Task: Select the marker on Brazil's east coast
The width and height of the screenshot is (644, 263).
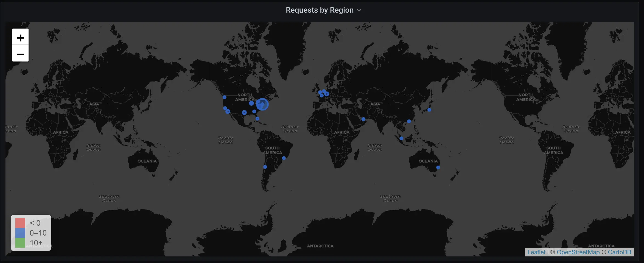Action: point(284,158)
